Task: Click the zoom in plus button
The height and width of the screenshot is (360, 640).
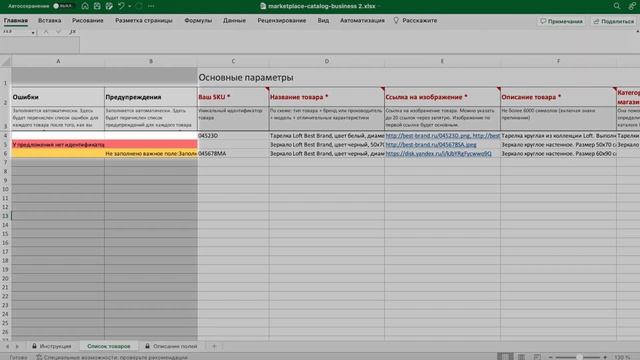Action: click(605, 357)
